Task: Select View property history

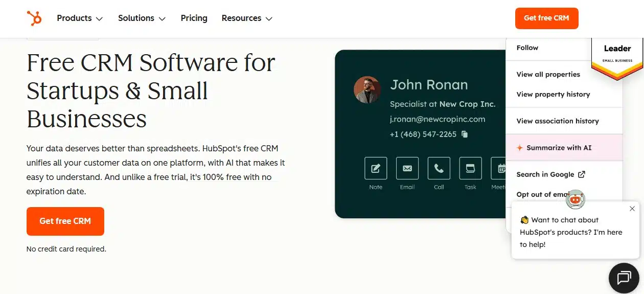Action: coord(553,94)
